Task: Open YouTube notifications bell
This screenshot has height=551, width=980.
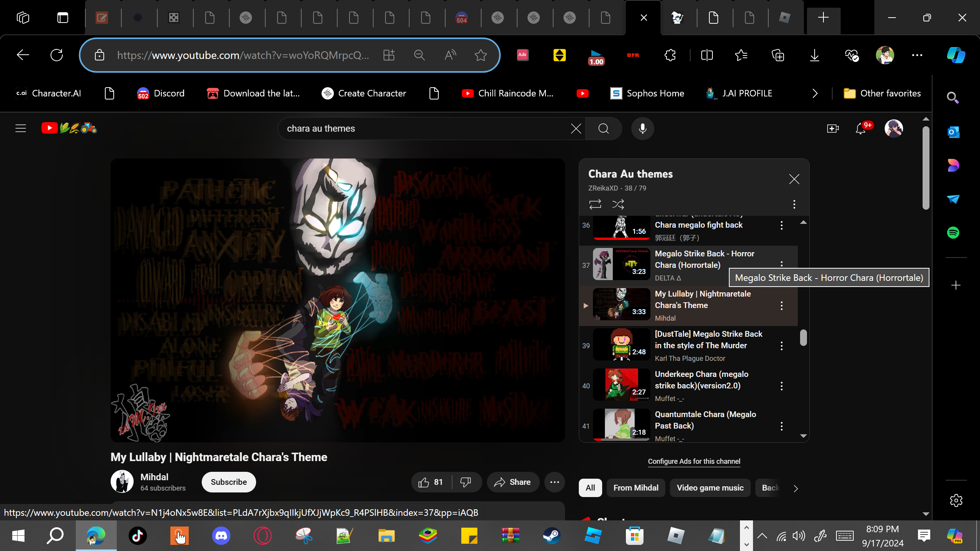Action: pos(861,129)
